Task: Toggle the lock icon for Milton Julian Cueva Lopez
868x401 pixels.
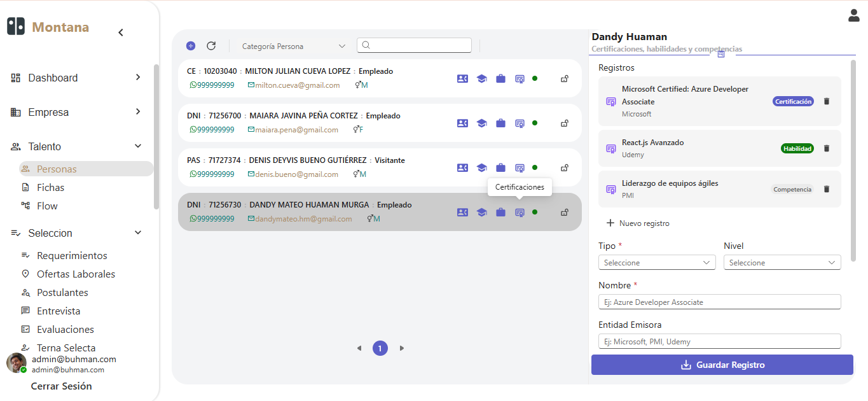Action: click(x=564, y=78)
